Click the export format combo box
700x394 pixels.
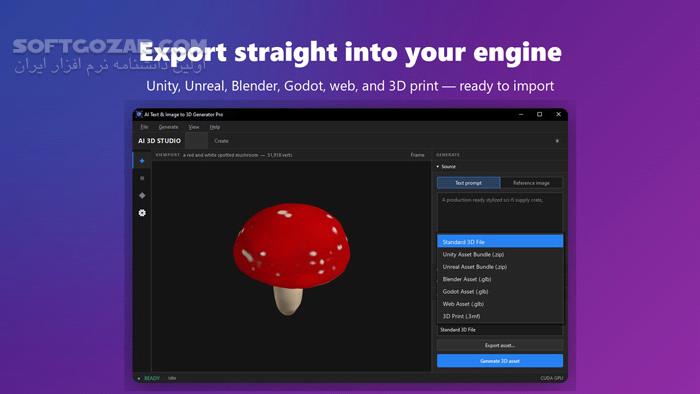point(500,330)
